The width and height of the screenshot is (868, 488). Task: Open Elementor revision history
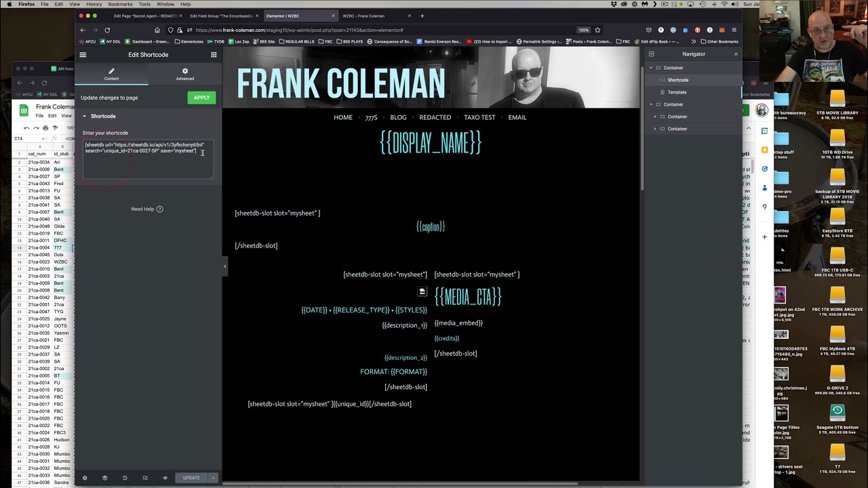[125, 478]
